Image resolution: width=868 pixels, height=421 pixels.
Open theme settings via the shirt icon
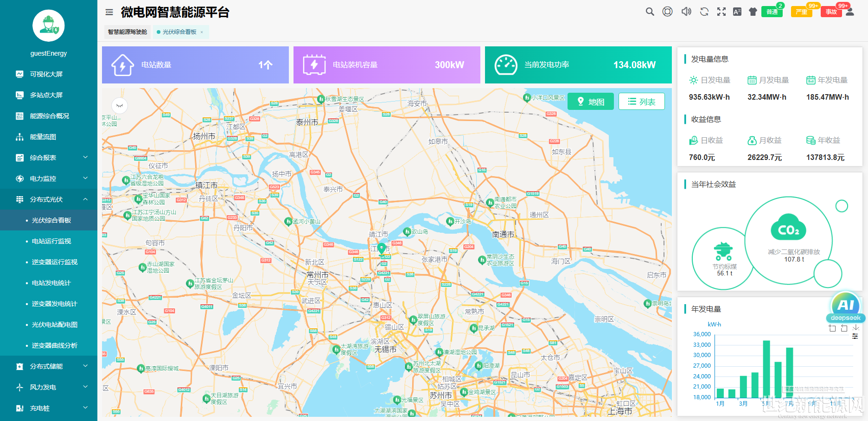(753, 12)
